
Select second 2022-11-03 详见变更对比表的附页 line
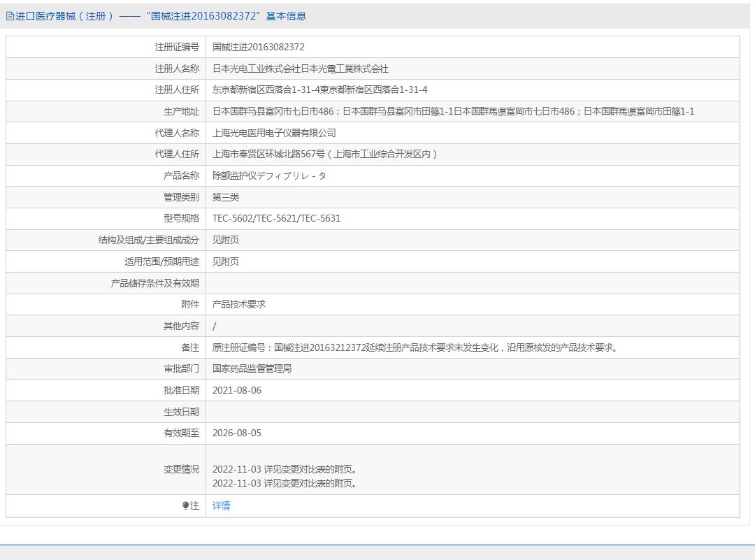[x=285, y=483]
